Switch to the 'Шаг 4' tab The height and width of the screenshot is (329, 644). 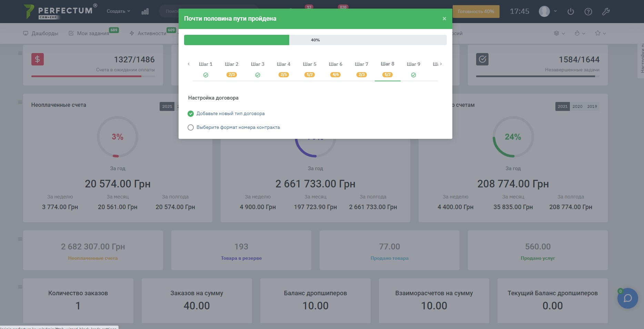283,64
